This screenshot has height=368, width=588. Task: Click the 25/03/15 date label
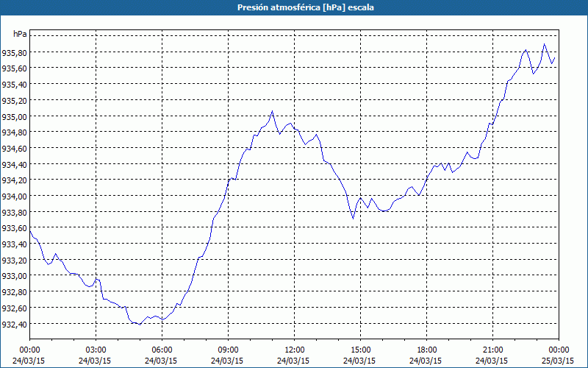pos(558,361)
